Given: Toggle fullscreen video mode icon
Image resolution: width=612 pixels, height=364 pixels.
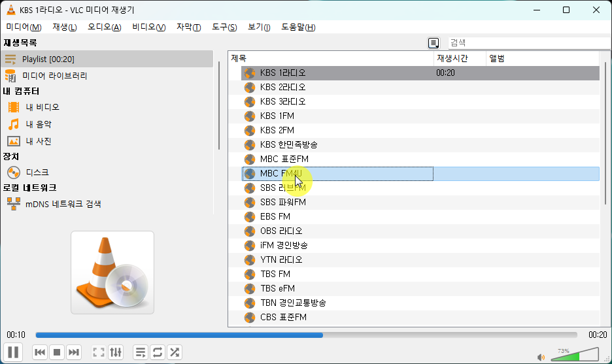Looking at the screenshot, I should pyautogui.click(x=98, y=352).
